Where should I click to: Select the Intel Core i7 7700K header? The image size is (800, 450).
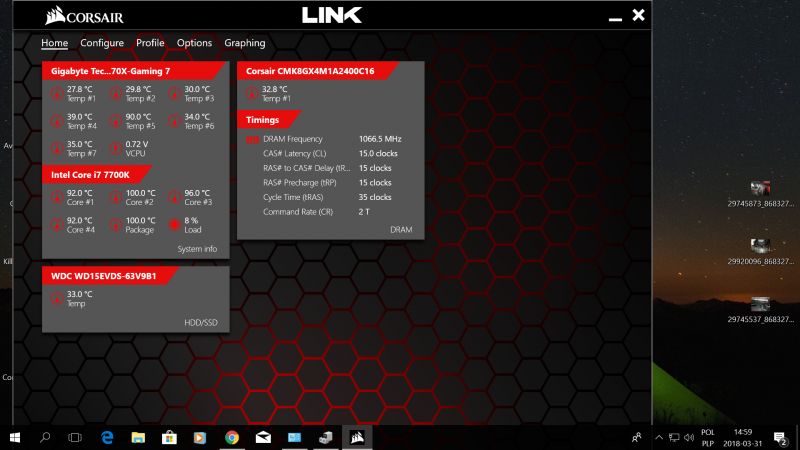[x=97, y=174]
